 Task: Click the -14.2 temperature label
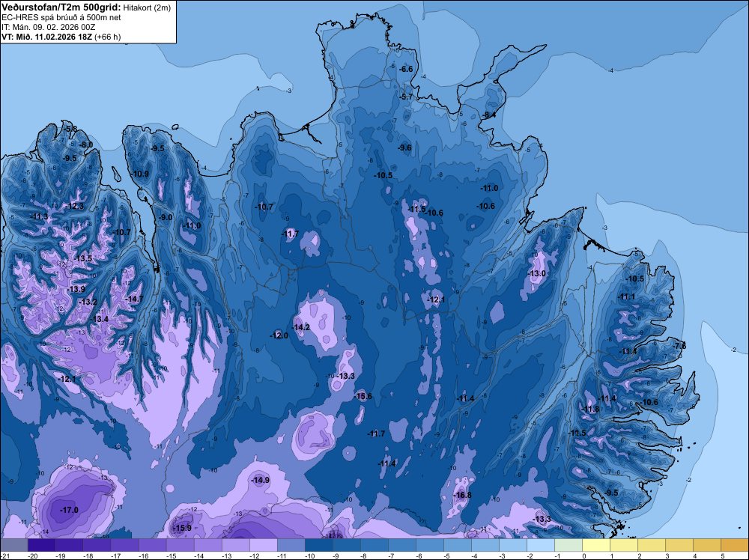point(300,327)
